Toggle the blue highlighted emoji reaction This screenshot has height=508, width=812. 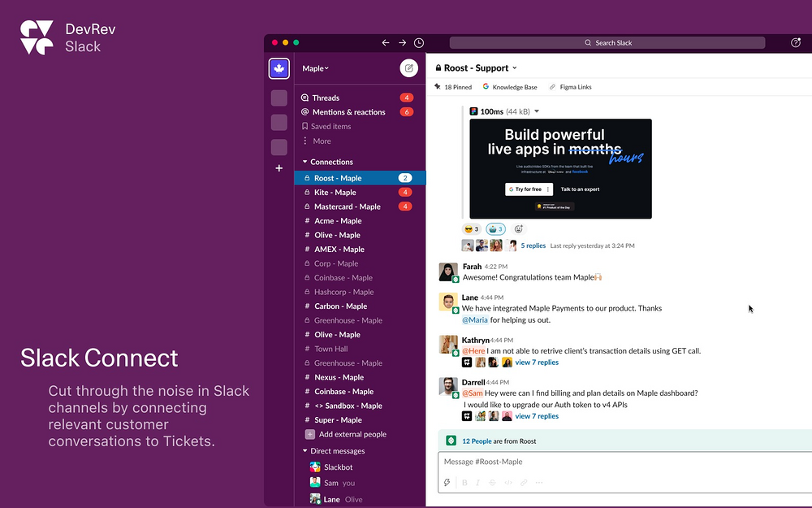pos(495,228)
